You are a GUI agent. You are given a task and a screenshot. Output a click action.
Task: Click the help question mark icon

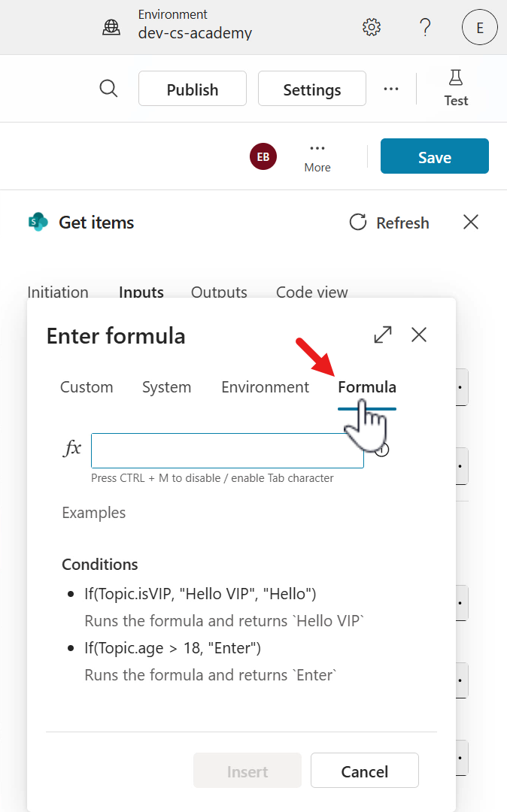point(425,27)
